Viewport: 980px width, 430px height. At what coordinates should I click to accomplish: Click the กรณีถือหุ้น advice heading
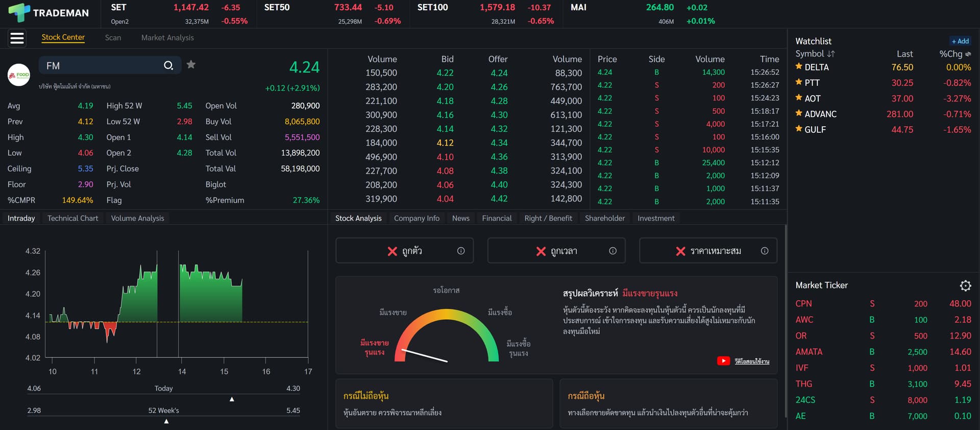[x=586, y=396]
